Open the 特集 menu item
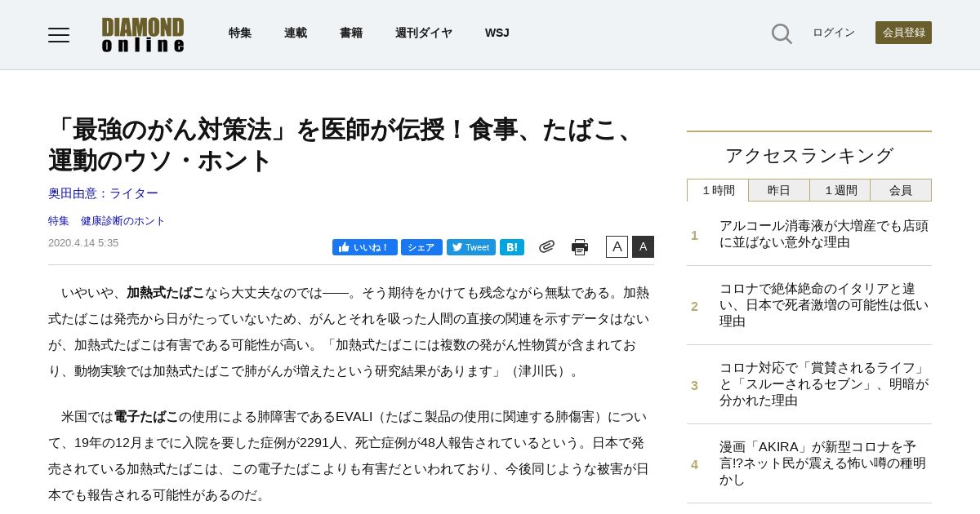Image resolution: width=980 pixels, height=514 pixels. click(240, 33)
